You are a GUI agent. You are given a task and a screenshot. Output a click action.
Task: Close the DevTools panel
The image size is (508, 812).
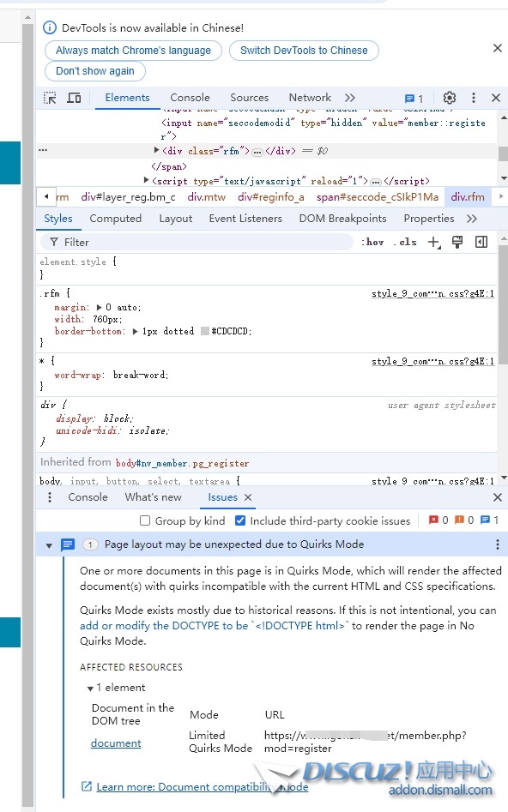pos(496,98)
